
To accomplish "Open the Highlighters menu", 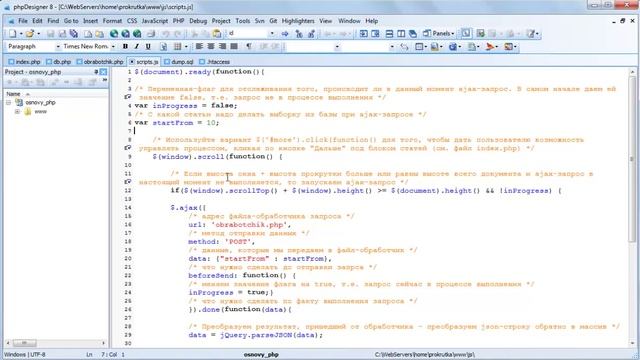I will 298,21.
